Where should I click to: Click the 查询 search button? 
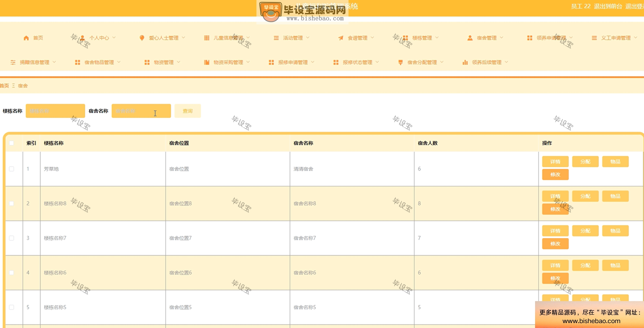coord(188,111)
